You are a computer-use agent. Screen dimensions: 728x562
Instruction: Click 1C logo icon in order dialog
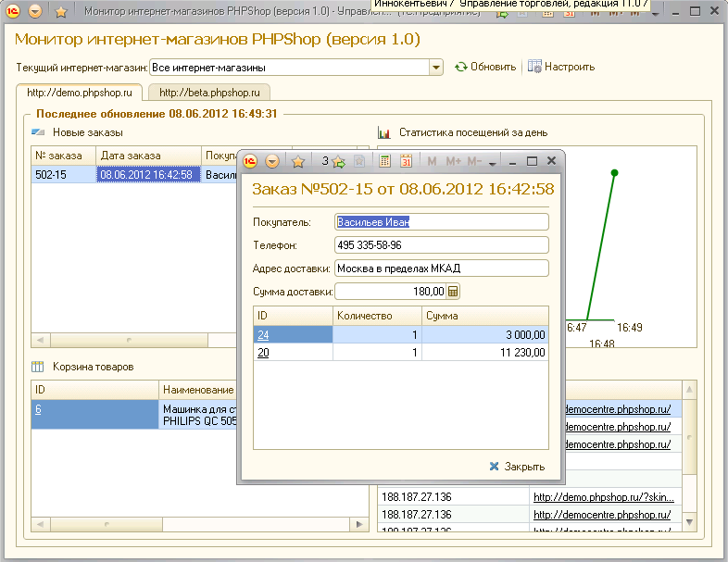click(250, 161)
